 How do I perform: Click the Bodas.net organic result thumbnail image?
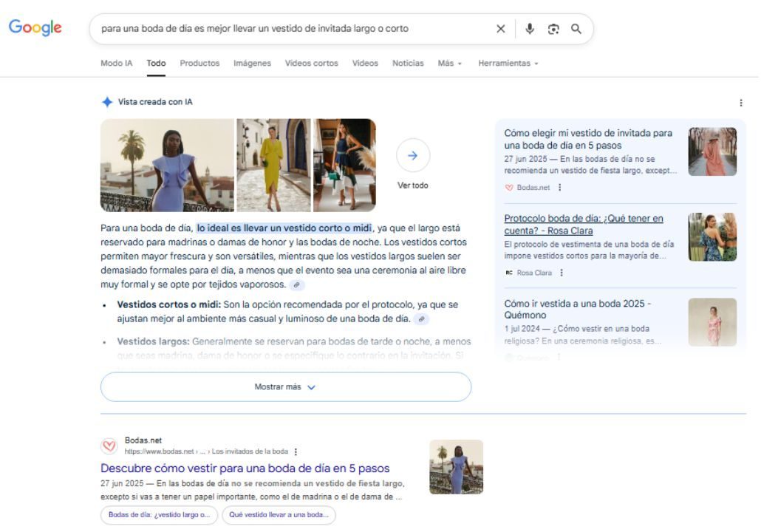456,467
